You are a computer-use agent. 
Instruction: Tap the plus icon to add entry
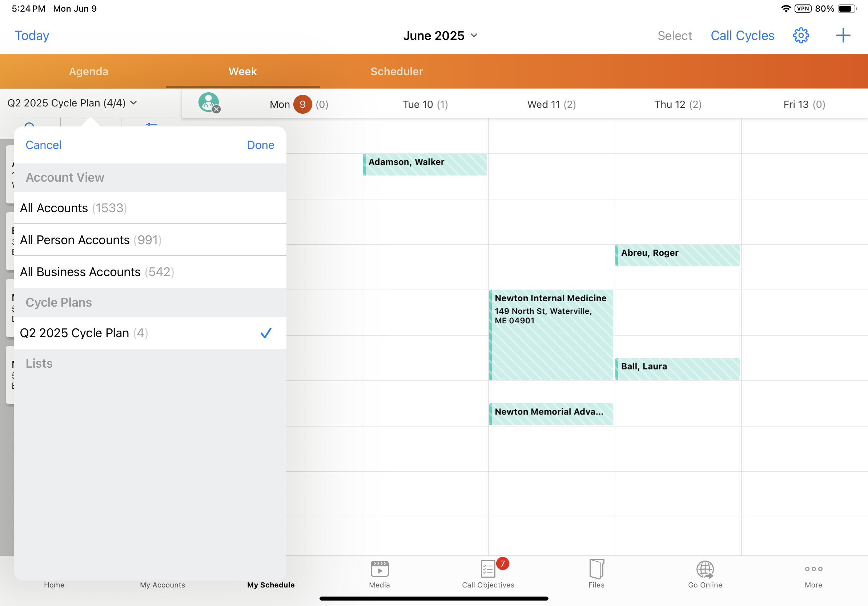click(x=843, y=36)
